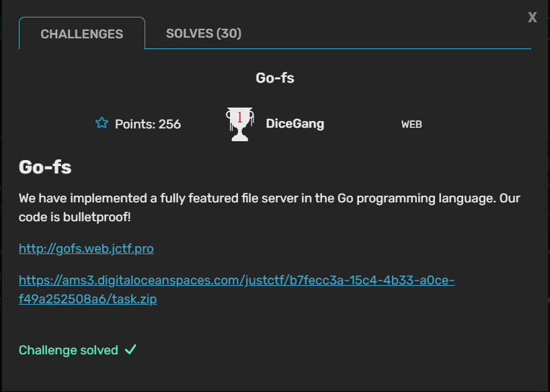Click the first-place trophy icon
This screenshot has width=550, height=392.
pos(239,124)
